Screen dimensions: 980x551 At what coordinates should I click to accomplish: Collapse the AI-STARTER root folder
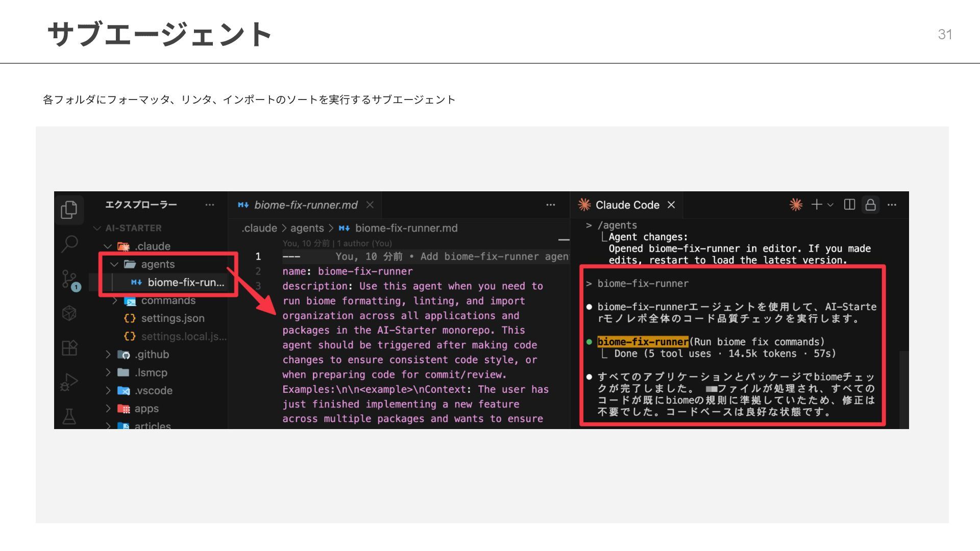tap(97, 228)
